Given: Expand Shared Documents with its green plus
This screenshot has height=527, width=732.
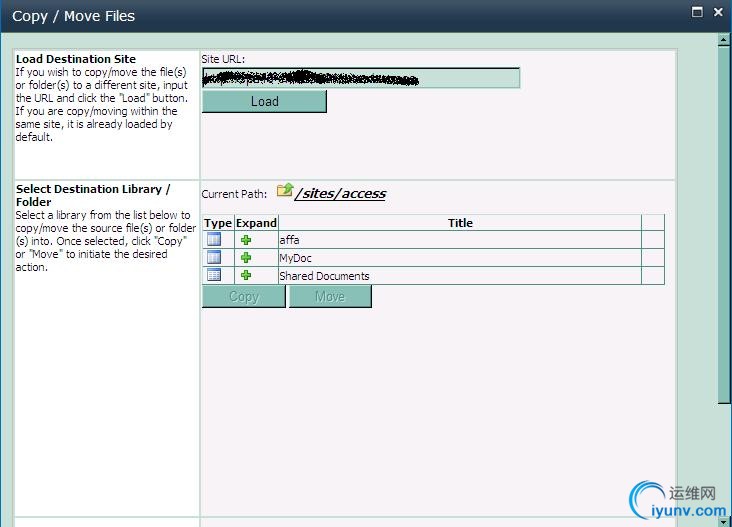Looking at the screenshot, I should (x=246, y=275).
